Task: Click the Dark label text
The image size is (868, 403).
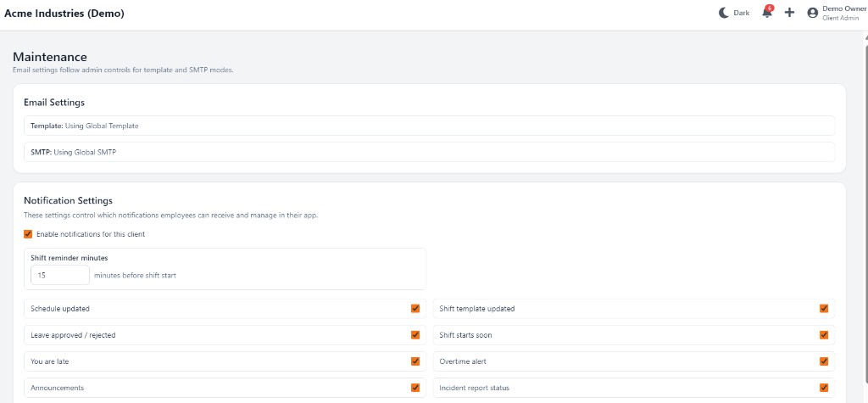Action: (742, 13)
